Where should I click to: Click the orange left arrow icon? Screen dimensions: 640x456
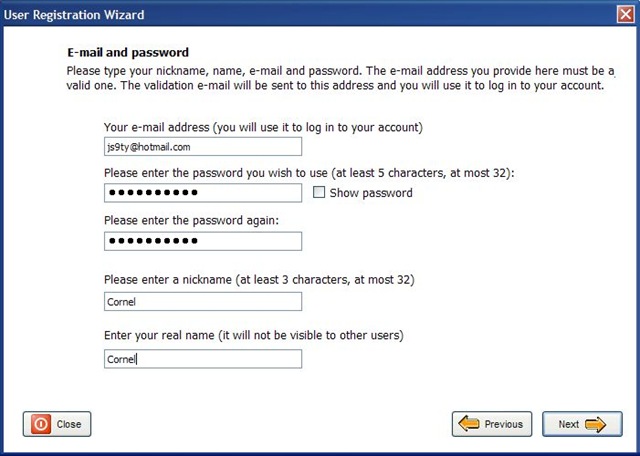click(469, 424)
